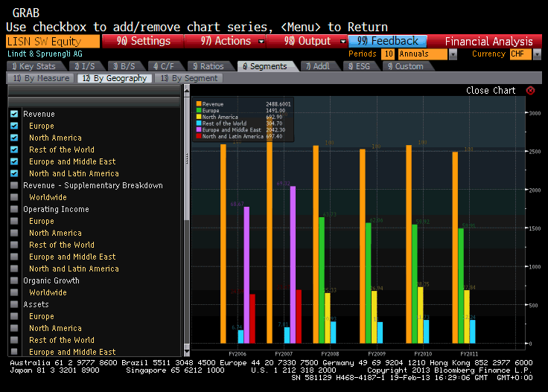Screen dimensions: 548x392
Task: Click the orange Revenue legend swatch
Action: click(199, 104)
